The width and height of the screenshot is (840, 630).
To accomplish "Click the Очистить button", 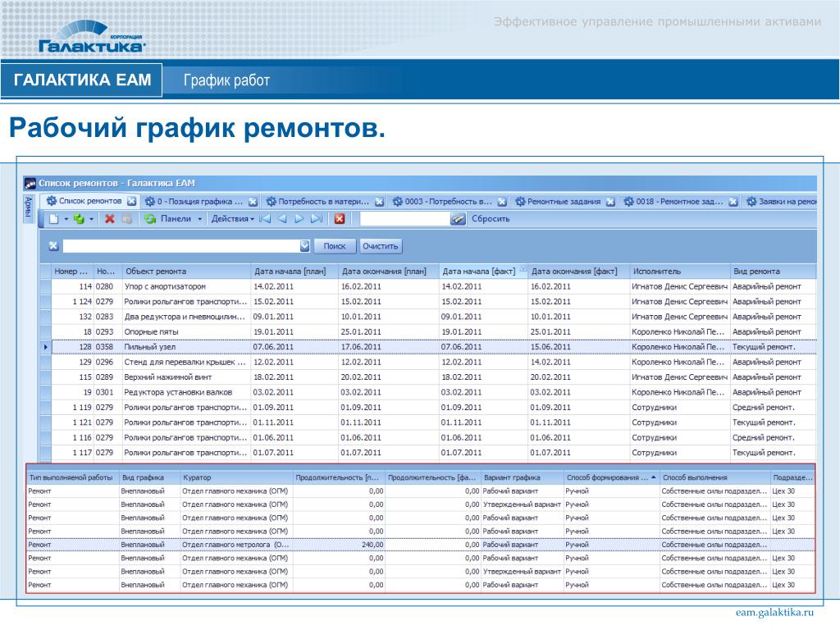I will (381, 246).
